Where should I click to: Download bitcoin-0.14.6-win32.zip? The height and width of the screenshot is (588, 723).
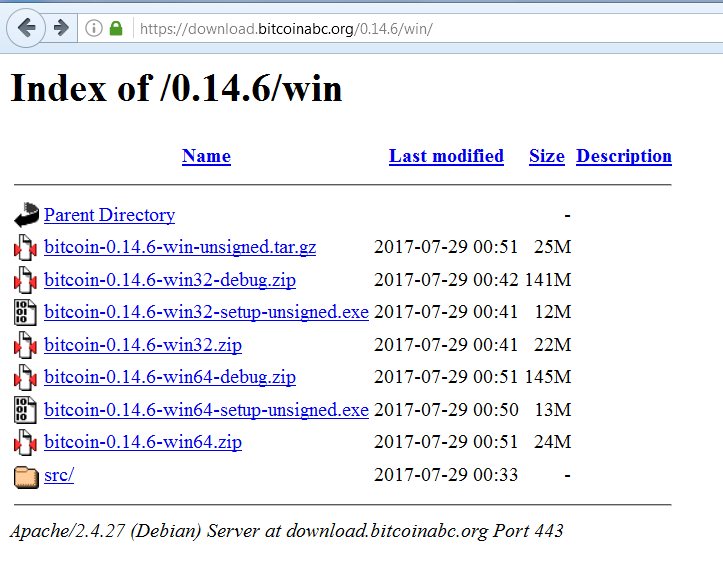(x=142, y=345)
